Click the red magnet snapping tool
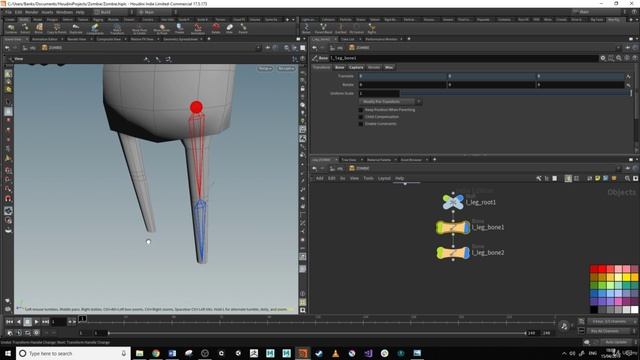Image resolution: width=640 pixels, height=360 pixels. pos(8,199)
